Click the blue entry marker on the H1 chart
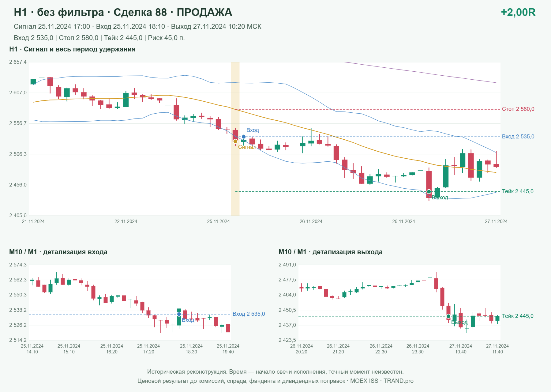Image resolution: width=551 pixels, height=392 pixels. tap(244, 137)
